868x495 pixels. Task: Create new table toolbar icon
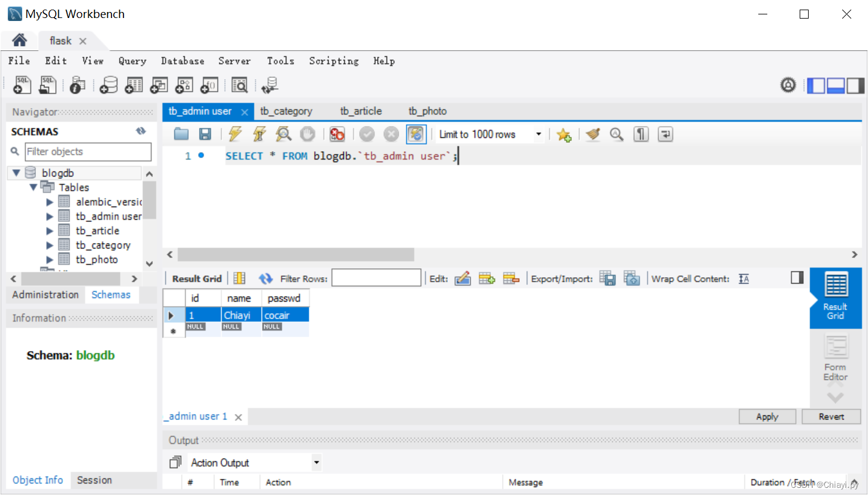(x=134, y=85)
